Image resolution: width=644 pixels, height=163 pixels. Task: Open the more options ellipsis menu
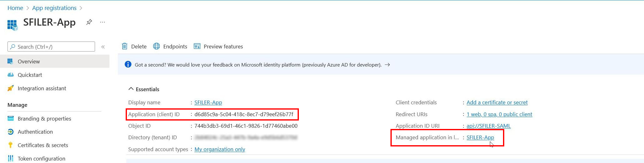pyautogui.click(x=103, y=22)
